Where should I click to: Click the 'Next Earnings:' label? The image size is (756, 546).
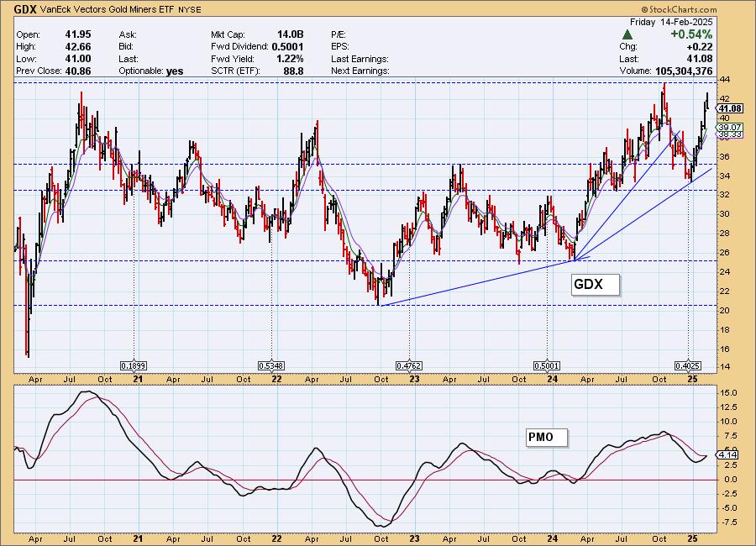[360, 71]
